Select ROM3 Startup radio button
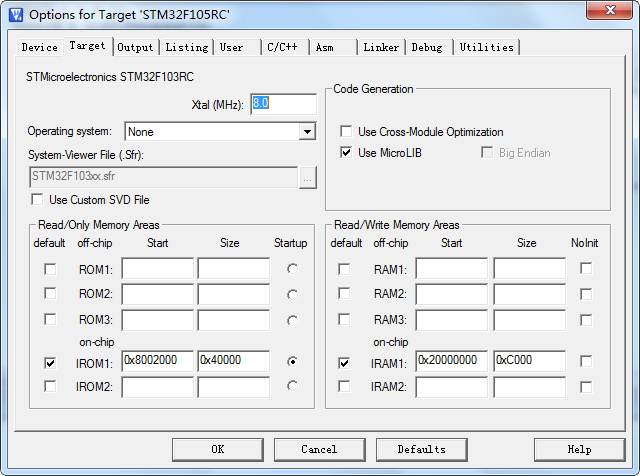 click(292, 320)
